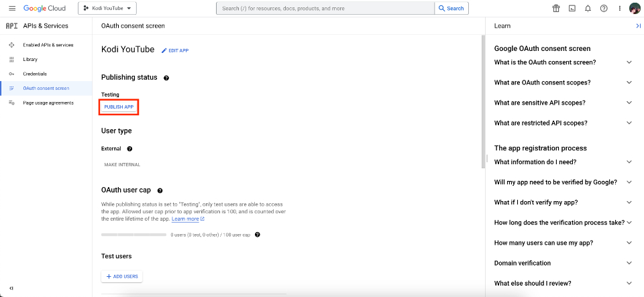Click the Credentials key icon
Image resolution: width=644 pixels, height=297 pixels.
11,74
